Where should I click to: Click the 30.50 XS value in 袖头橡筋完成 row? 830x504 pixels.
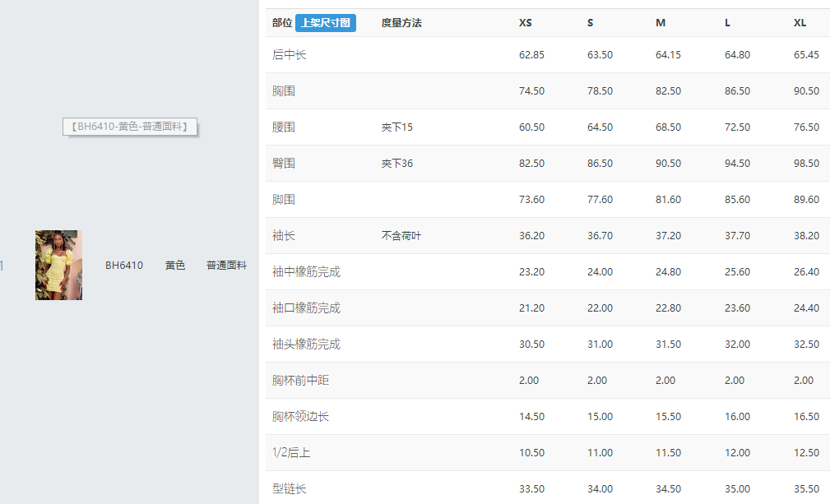coord(531,344)
